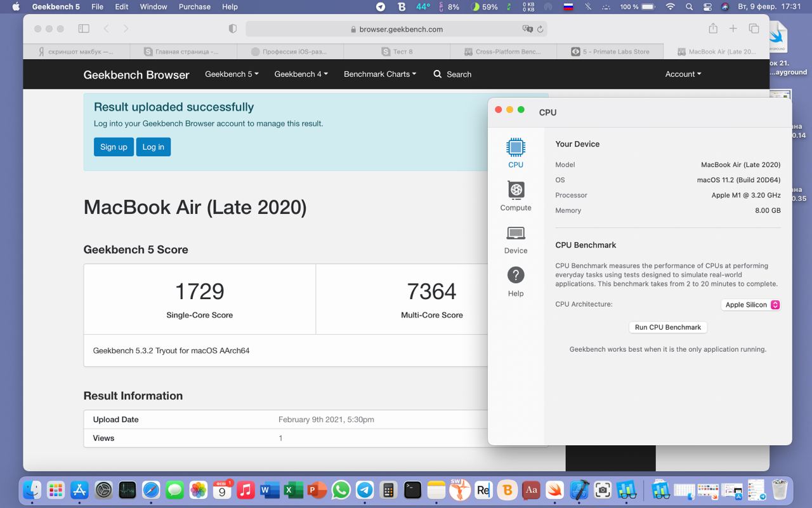
Task: Open Activity Monitor from the dock
Action: 128,490
